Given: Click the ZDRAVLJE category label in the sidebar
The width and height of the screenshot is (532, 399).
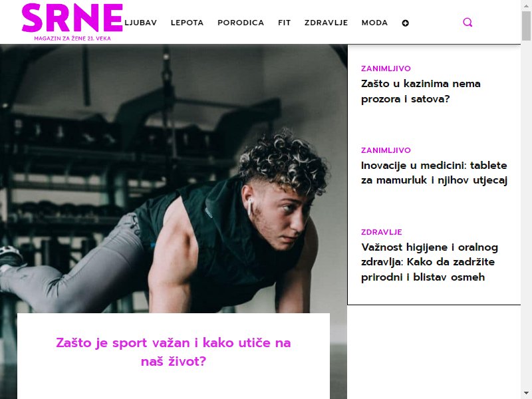Looking at the screenshot, I should [x=381, y=232].
